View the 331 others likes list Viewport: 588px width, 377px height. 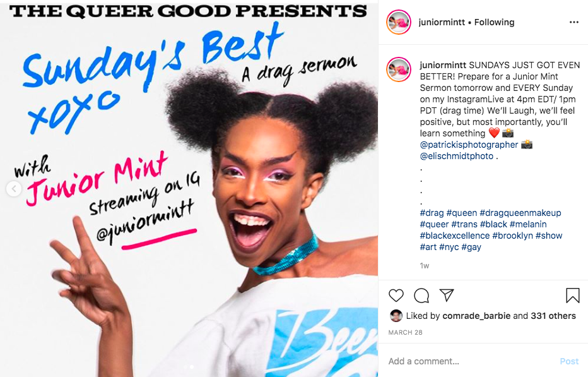coord(553,316)
